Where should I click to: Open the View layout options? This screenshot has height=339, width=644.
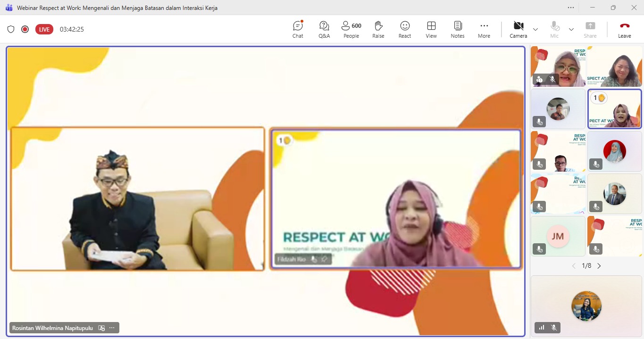(x=431, y=29)
